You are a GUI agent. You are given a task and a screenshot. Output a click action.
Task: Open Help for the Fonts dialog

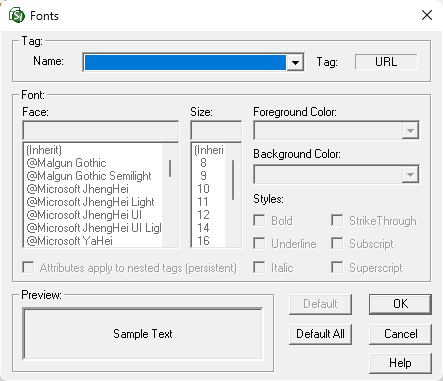click(400, 363)
